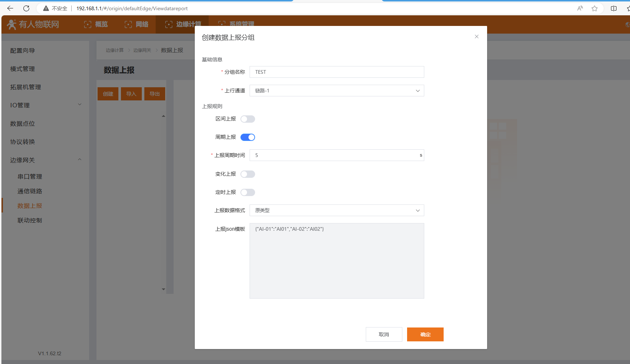Click the split screen icon in browser
630x364 pixels.
click(614, 8)
